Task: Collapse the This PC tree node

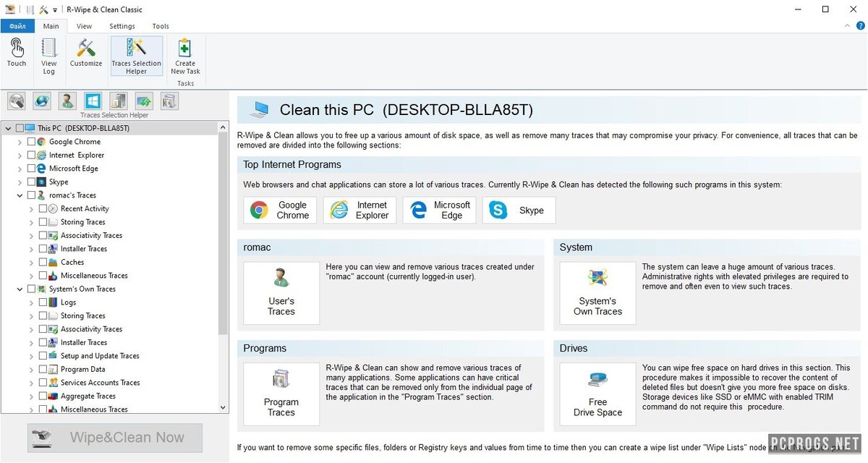Action: 8,128
